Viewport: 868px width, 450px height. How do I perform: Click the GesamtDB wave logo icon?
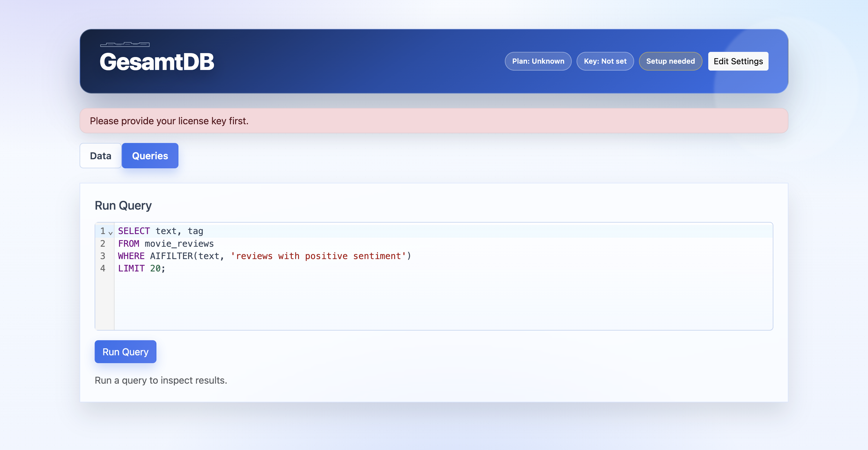pos(125,45)
